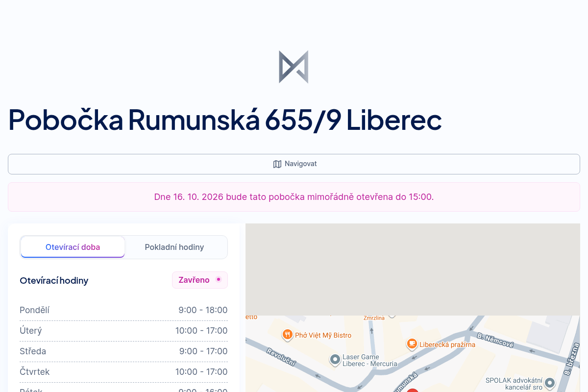This screenshot has width=588, height=392.
Task: Click the Pondělí hours 9:00 - 18:00
Action: [x=203, y=310]
